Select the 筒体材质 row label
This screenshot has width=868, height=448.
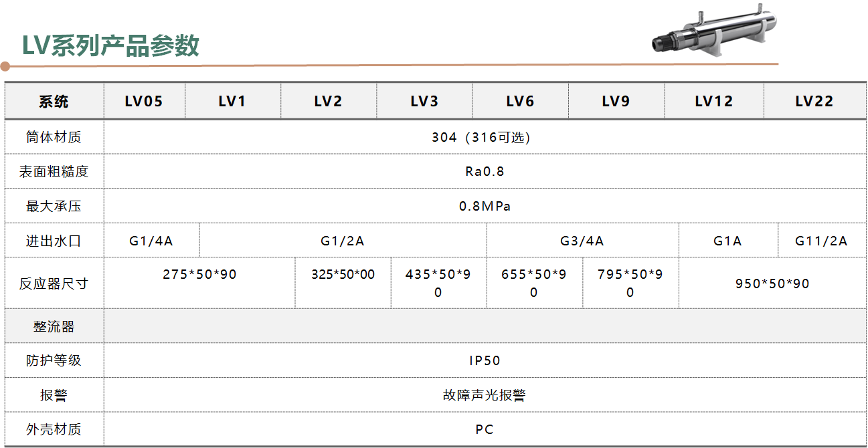pyautogui.click(x=54, y=138)
